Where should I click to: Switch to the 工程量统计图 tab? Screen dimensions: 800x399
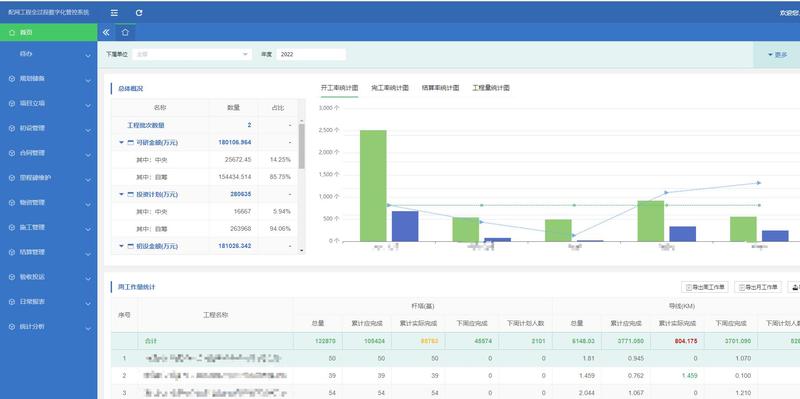(491, 88)
